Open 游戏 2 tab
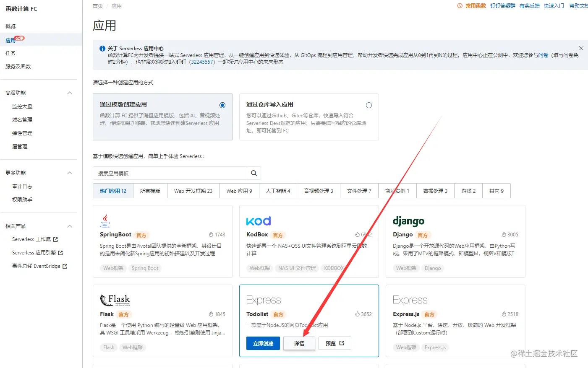Viewport: 588px width, 368px height. pyautogui.click(x=468, y=191)
